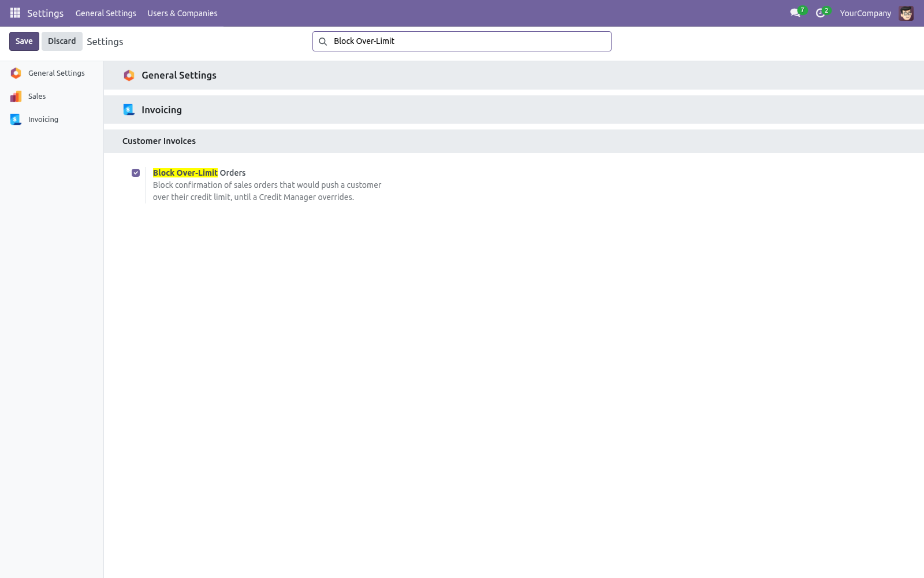Screen dimensions: 924x578
Task: Select General Settings tab in sidebar
Action: coord(52,73)
